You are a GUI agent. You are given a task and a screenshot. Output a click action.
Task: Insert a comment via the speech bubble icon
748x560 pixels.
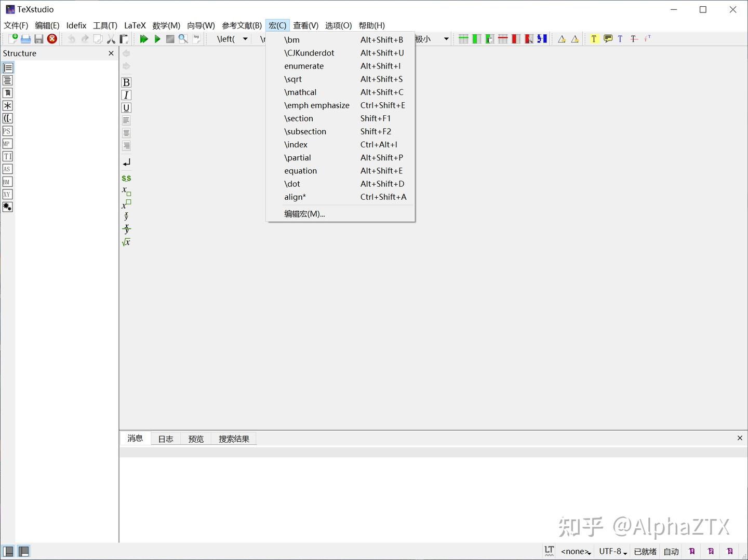[x=607, y=38]
